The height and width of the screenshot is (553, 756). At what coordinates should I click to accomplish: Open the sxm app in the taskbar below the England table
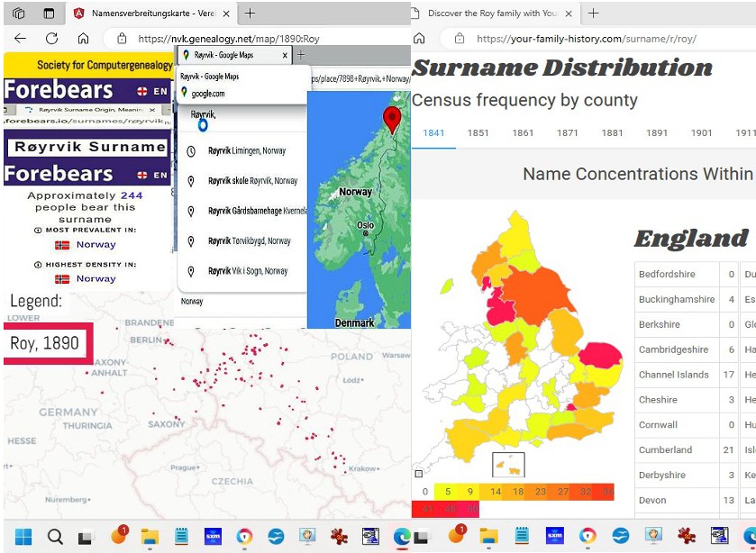tap(554, 536)
